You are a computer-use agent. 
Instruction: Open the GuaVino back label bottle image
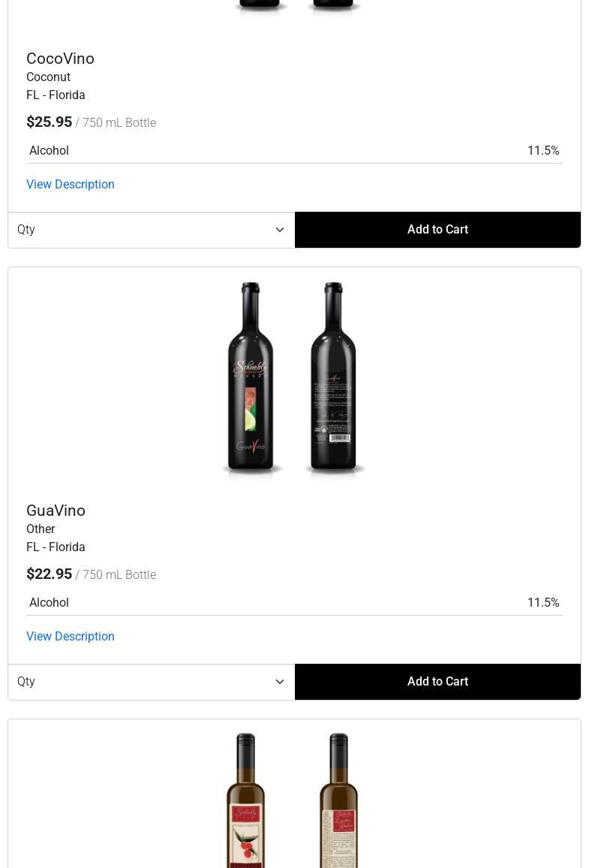point(333,377)
